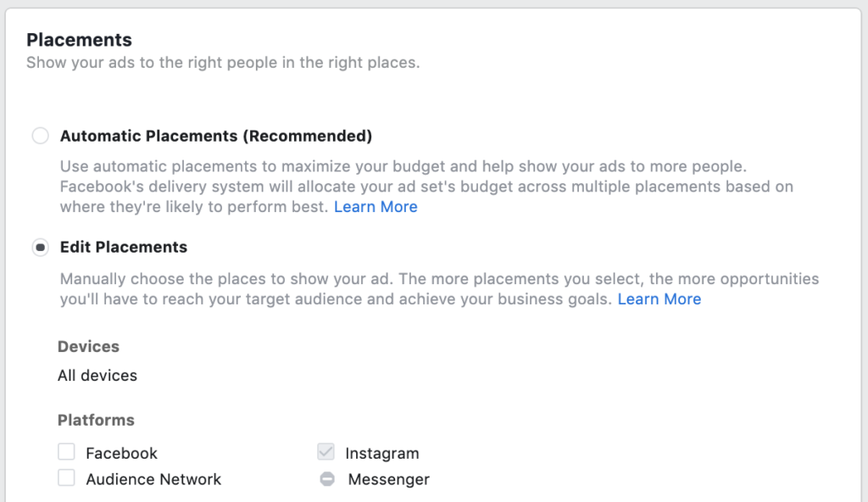Click the 'Edit Placements' label text
The width and height of the screenshot is (868, 502).
tap(124, 248)
